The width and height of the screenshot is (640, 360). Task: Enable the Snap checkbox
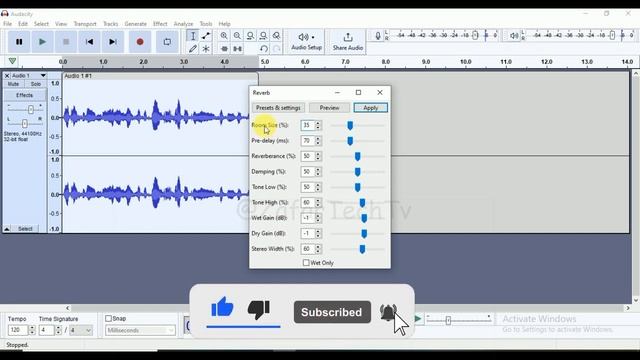tap(108, 318)
